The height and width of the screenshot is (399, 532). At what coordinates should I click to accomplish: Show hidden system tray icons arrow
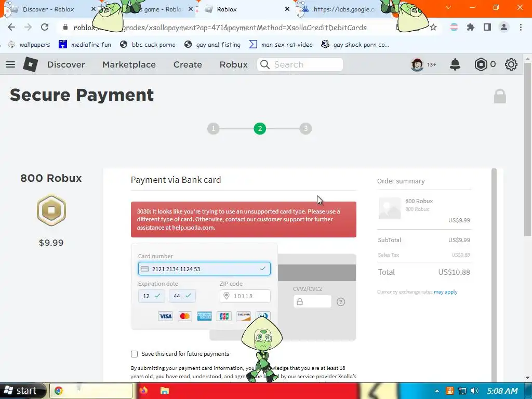[437, 391]
